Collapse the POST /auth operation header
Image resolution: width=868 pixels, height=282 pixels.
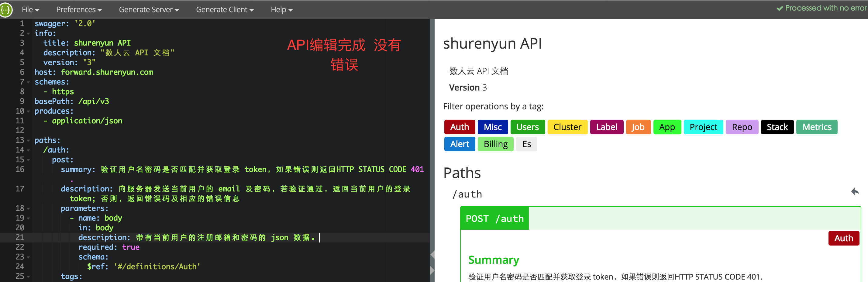click(x=660, y=218)
